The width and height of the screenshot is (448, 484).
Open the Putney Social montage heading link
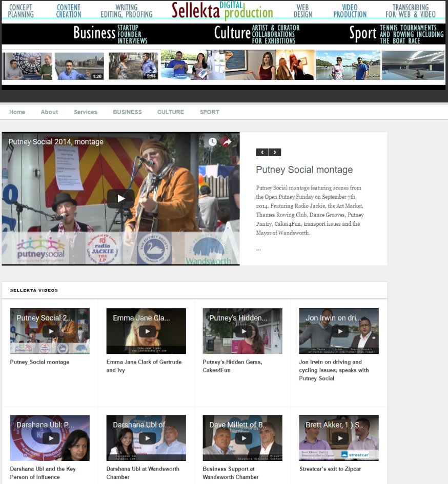pyautogui.click(x=304, y=170)
